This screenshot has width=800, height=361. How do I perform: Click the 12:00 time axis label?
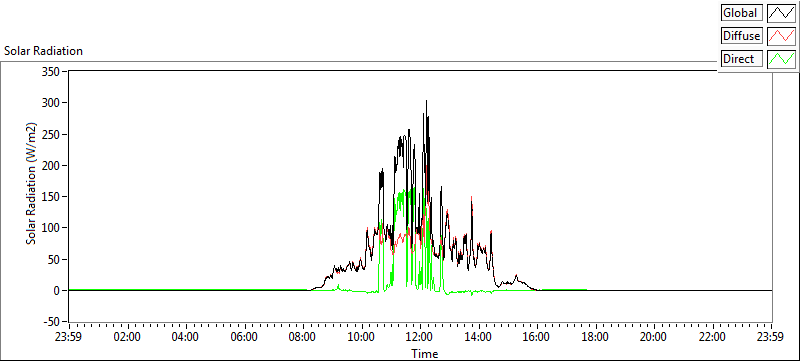coord(420,337)
